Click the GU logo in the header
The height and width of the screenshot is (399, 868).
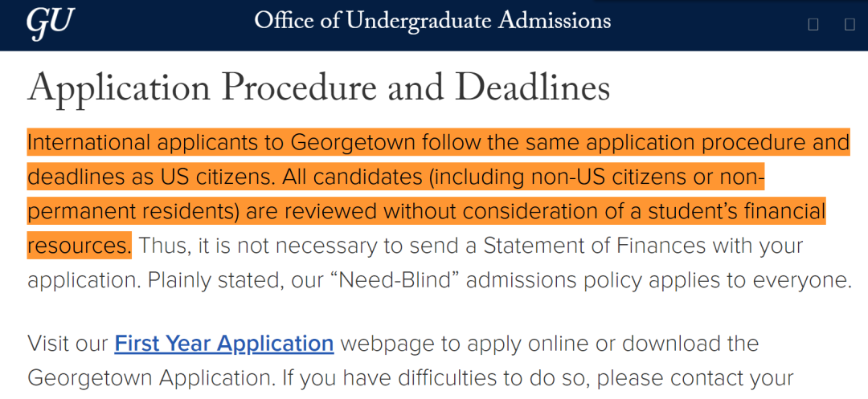coord(51,22)
